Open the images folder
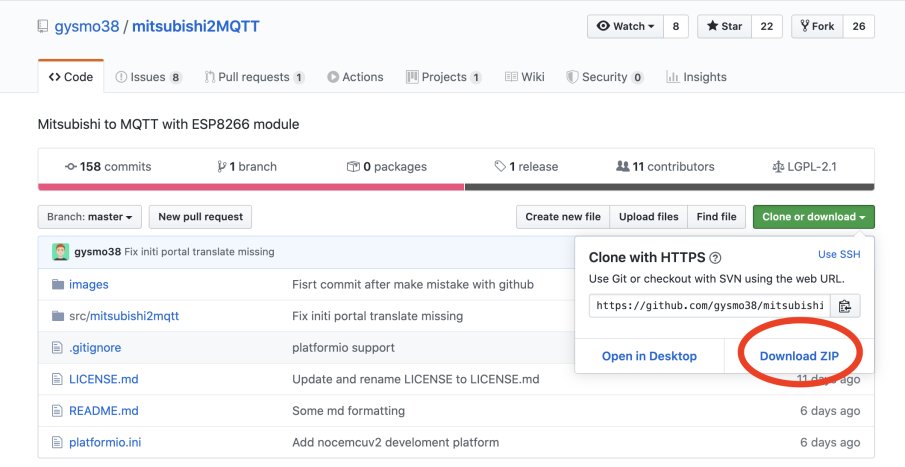Viewport: 905px width, 467px height. pos(89,285)
